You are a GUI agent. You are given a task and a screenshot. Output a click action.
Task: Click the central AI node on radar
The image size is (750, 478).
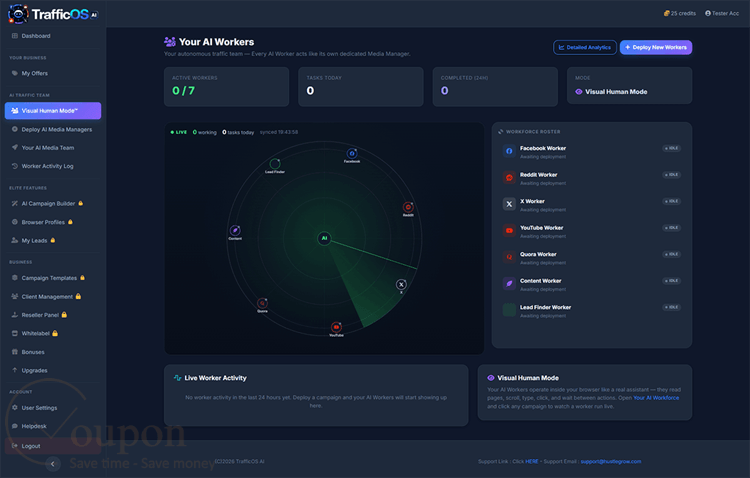[x=324, y=238]
